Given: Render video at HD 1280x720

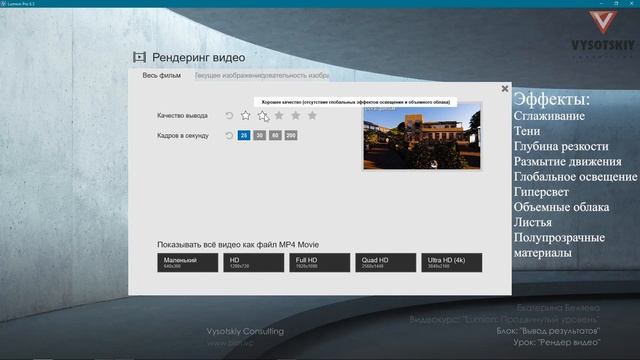Looking at the screenshot, I should click(x=253, y=262).
